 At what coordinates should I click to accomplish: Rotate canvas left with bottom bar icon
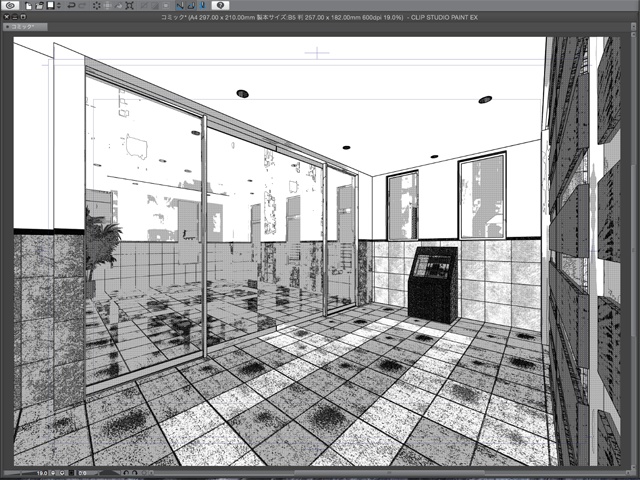126,473
